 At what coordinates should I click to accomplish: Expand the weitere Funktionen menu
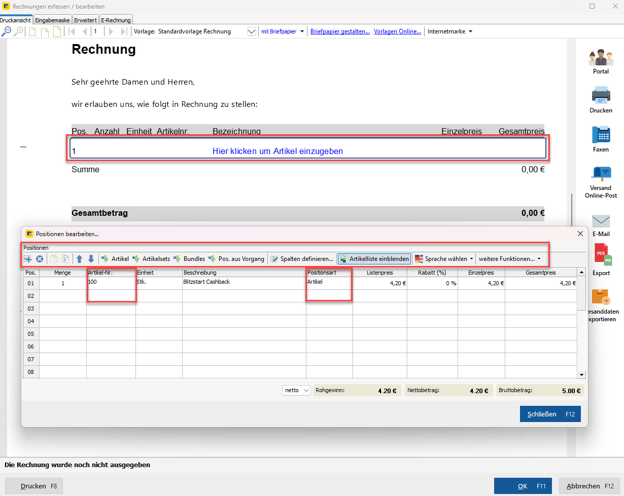(x=509, y=259)
